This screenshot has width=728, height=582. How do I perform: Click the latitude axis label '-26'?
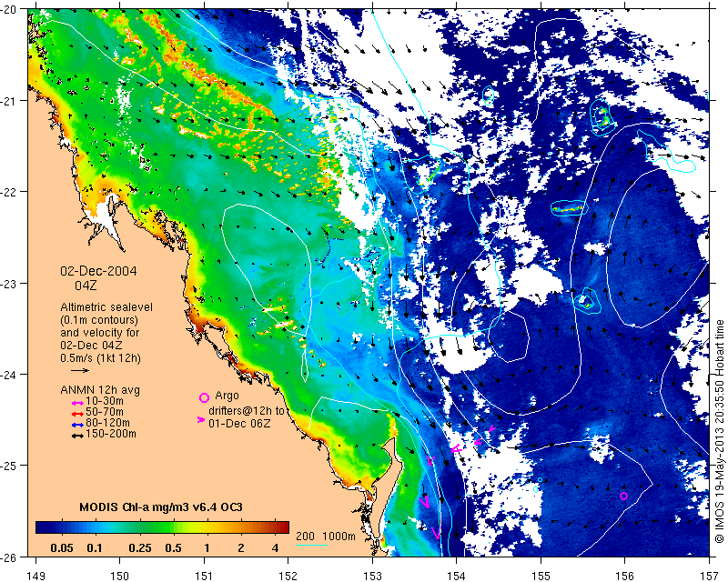[8, 557]
